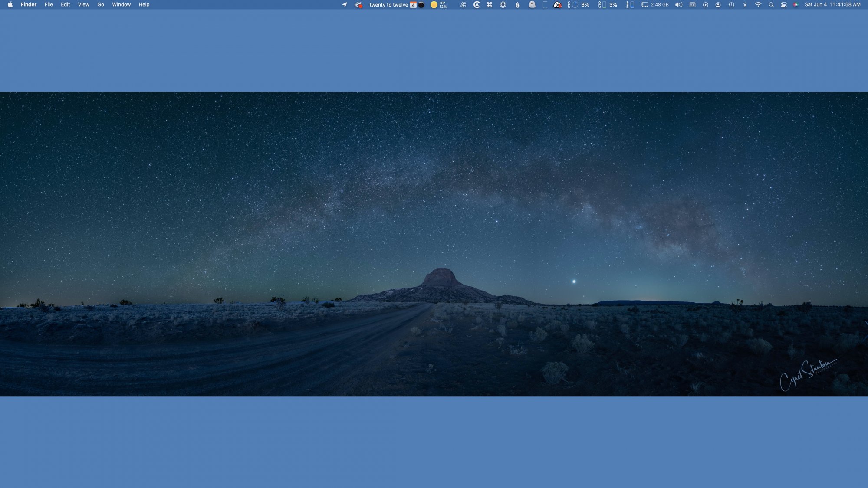Click the Finder apple menu icon
The image size is (868, 488).
(x=10, y=5)
